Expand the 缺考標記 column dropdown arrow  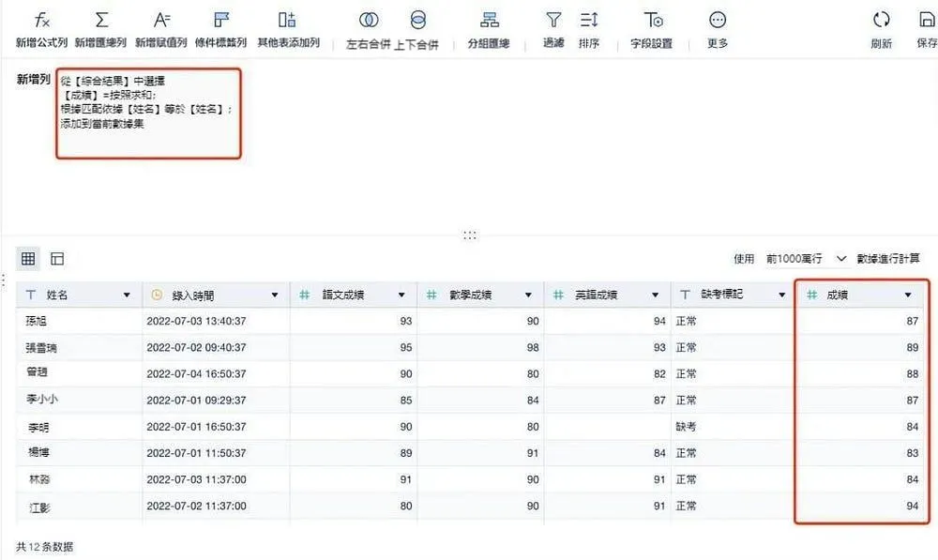point(782,295)
